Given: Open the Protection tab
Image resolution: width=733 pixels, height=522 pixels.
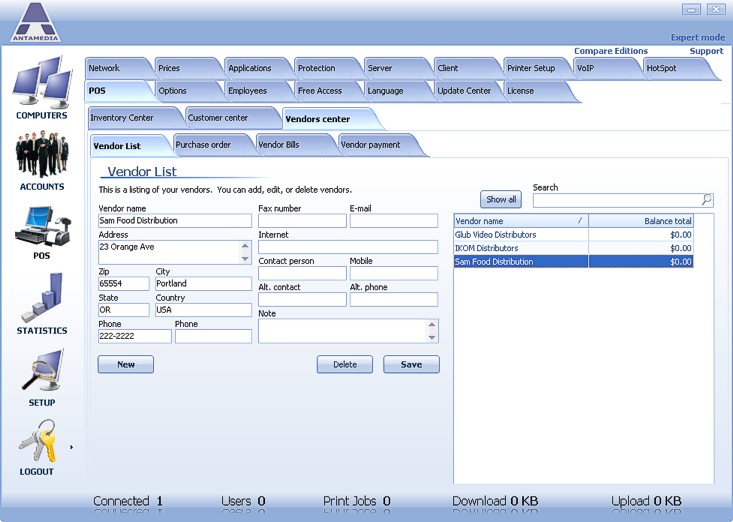Looking at the screenshot, I should point(326,68).
